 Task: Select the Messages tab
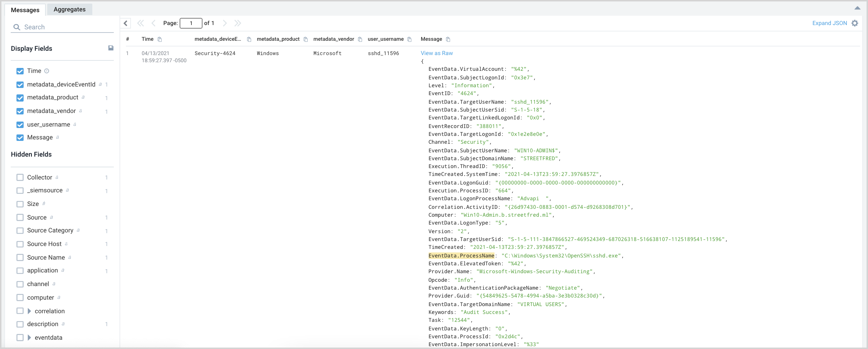(25, 10)
